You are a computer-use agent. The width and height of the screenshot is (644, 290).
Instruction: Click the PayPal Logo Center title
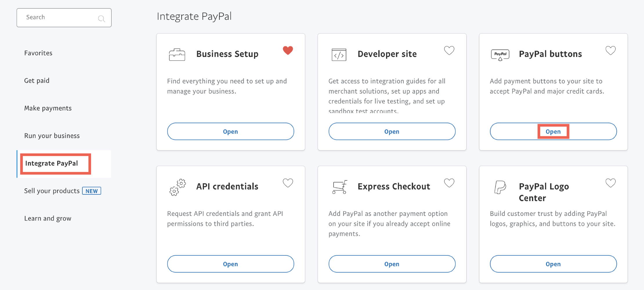click(544, 192)
